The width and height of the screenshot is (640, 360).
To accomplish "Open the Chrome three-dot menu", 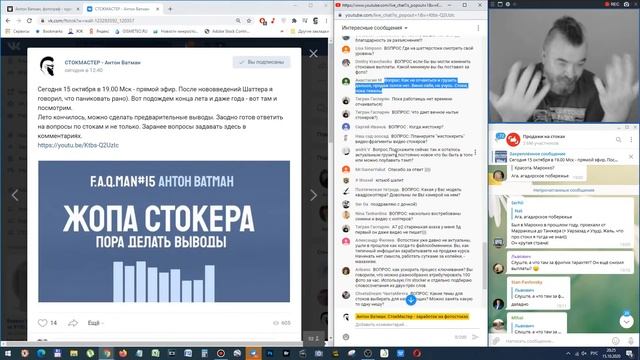I will click(326, 20).
